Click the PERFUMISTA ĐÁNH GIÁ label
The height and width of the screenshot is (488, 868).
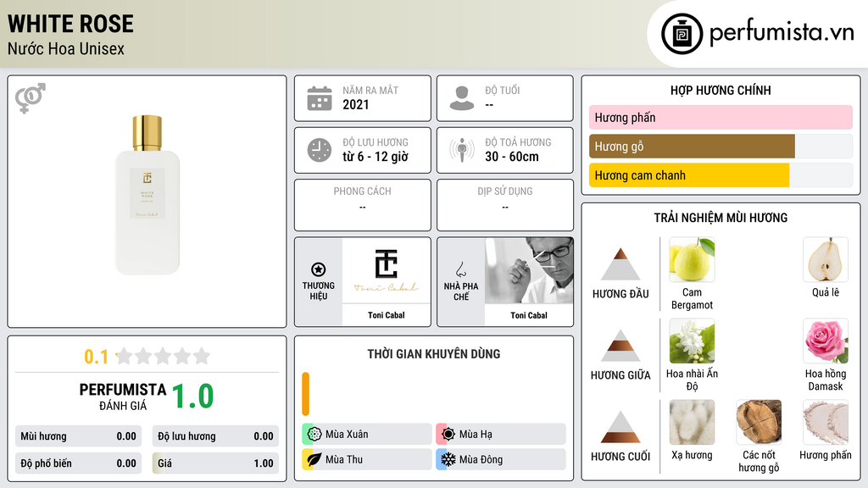[x=123, y=396]
